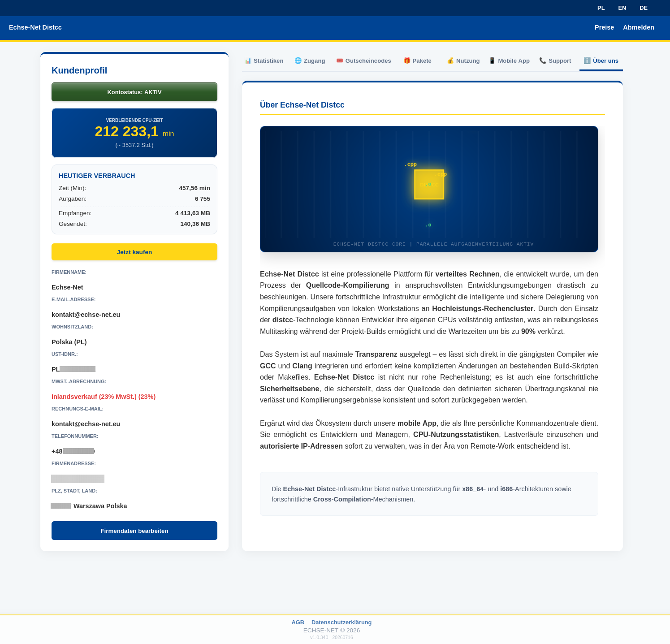The height and width of the screenshot is (644, 670).
Task: Click the telephone icon beside Support
Action: (x=543, y=61)
